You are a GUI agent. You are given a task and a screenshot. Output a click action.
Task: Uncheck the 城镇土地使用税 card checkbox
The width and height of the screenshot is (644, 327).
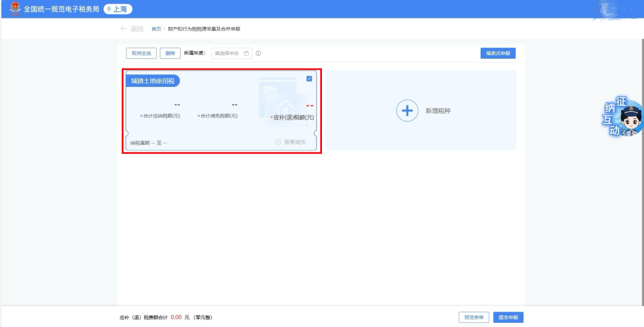pos(309,79)
